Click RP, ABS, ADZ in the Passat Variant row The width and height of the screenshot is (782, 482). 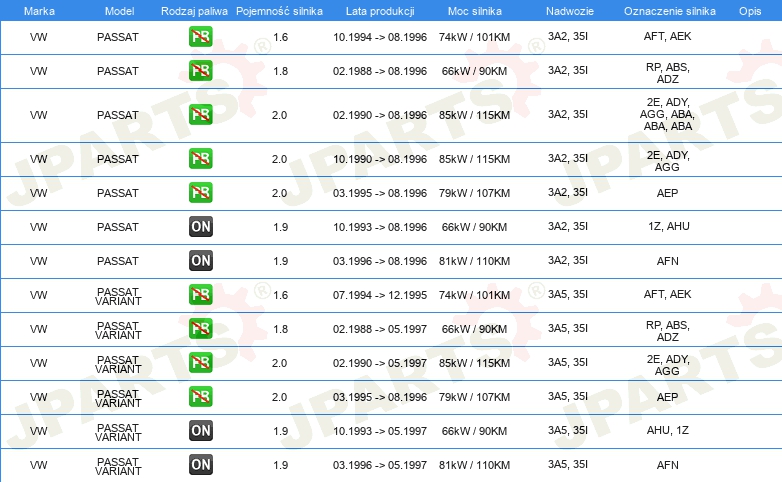pos(667,331)
